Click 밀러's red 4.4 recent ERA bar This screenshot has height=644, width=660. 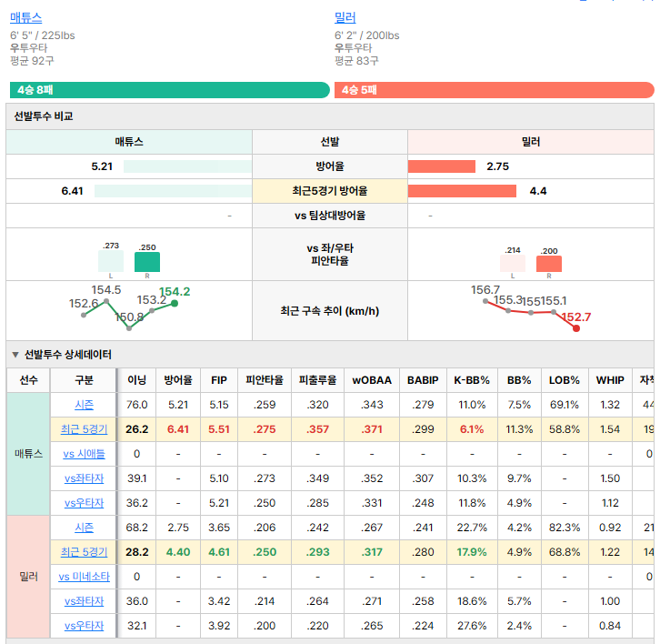point(462,191)
